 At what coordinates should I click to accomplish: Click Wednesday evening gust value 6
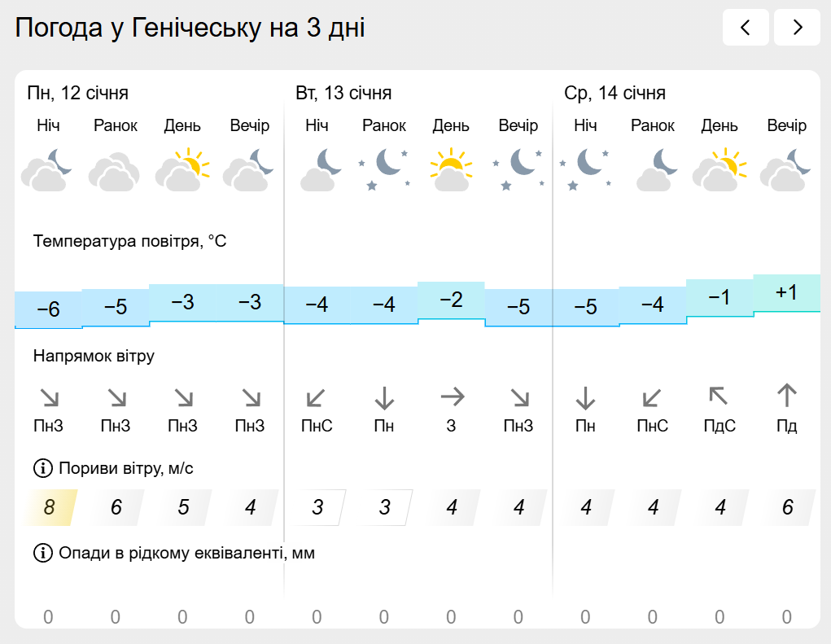coord(787,508)
